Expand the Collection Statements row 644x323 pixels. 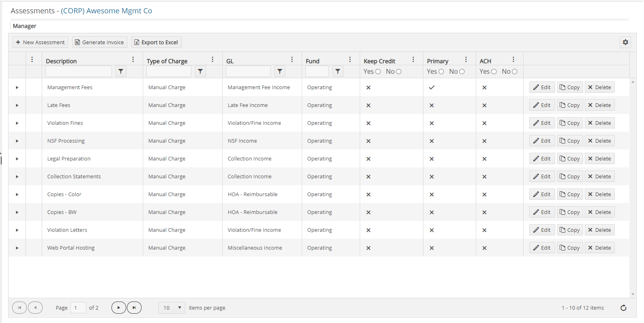point(17,177)
